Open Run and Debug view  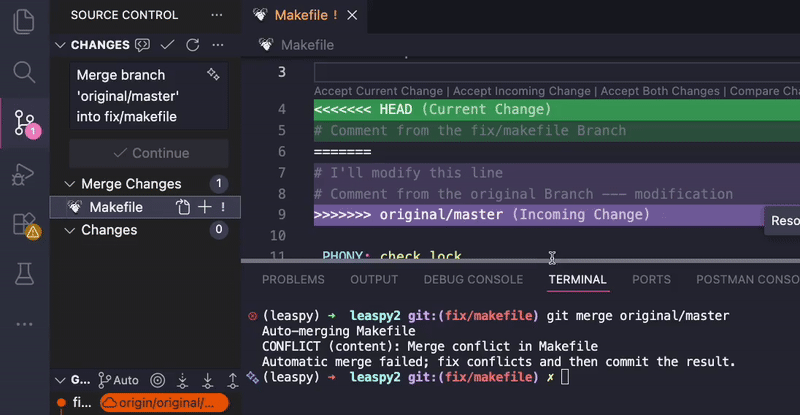[25, 176]
